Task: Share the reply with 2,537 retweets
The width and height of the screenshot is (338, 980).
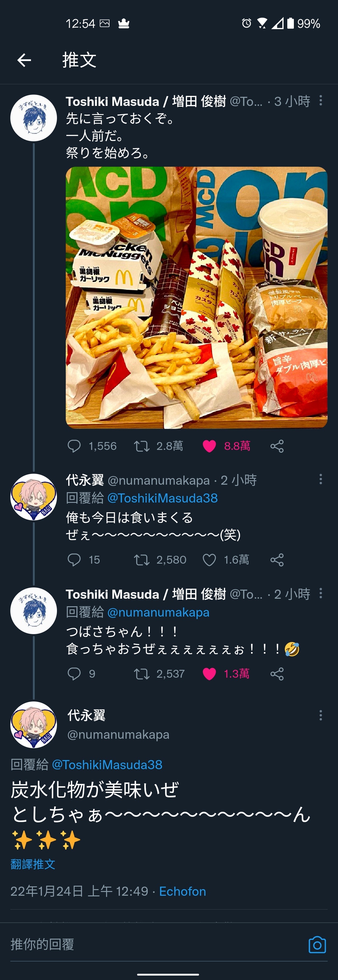Action: (x=277, y=674)
